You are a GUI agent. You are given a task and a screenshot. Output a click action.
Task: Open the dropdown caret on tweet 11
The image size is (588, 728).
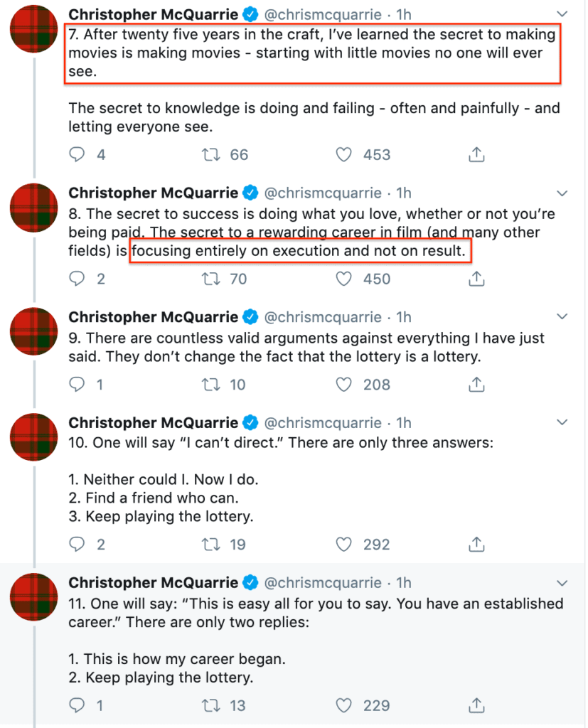(562, 582)
